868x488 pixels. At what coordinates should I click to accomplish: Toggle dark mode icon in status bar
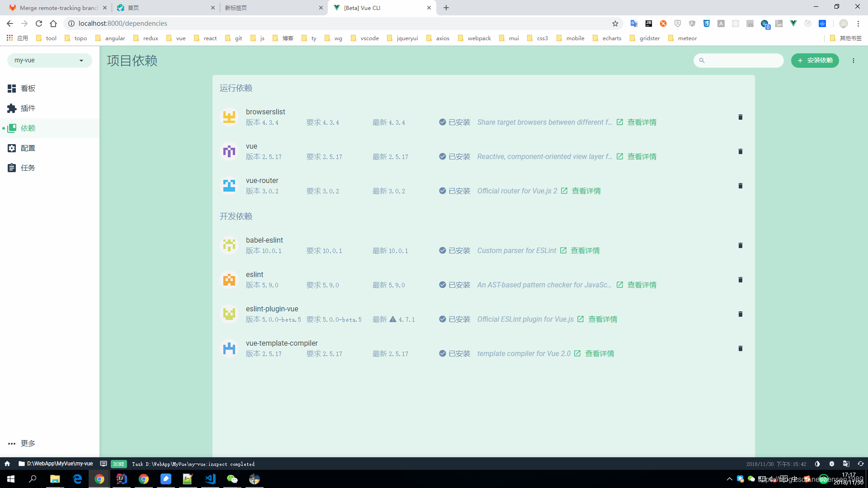pos(817,464)
